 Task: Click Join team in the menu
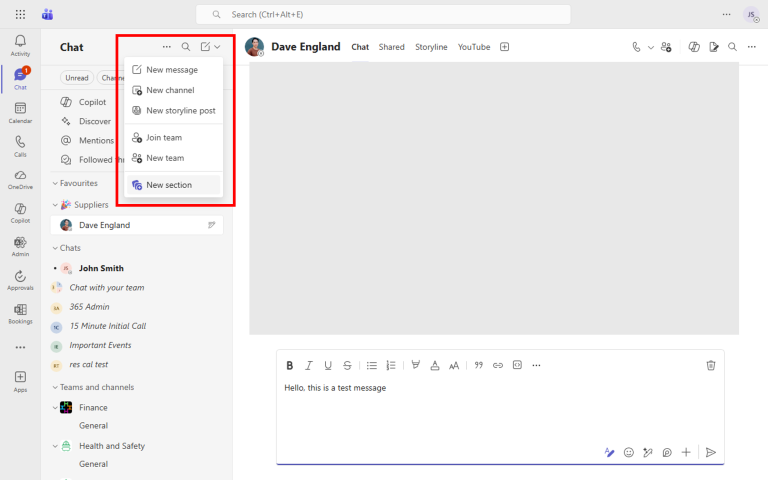coord(164,137)
